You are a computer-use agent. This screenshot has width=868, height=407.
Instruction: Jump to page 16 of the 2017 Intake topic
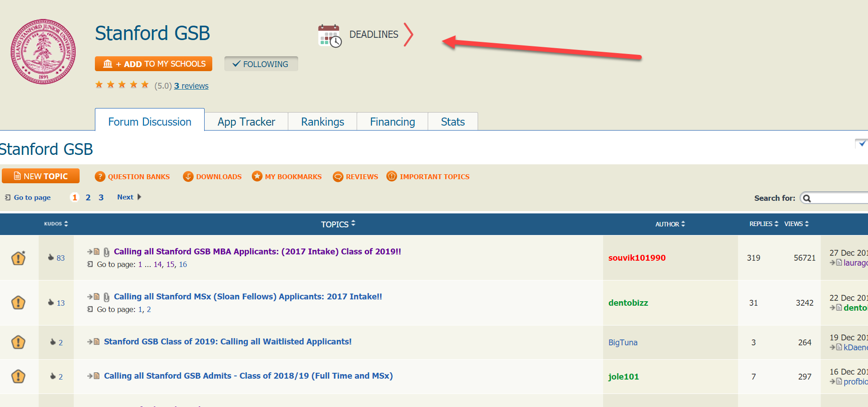[x=183, y=264]
